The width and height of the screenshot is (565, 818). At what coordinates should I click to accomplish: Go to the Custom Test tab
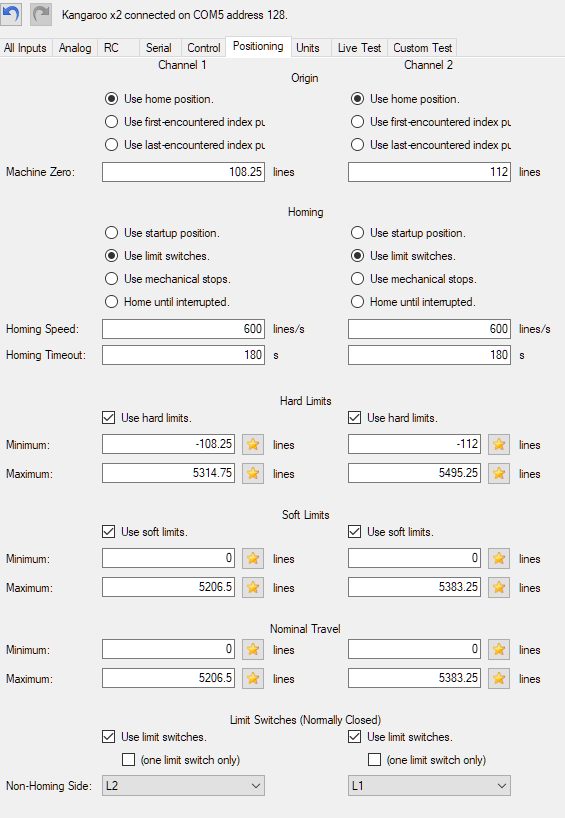[423, 48]
